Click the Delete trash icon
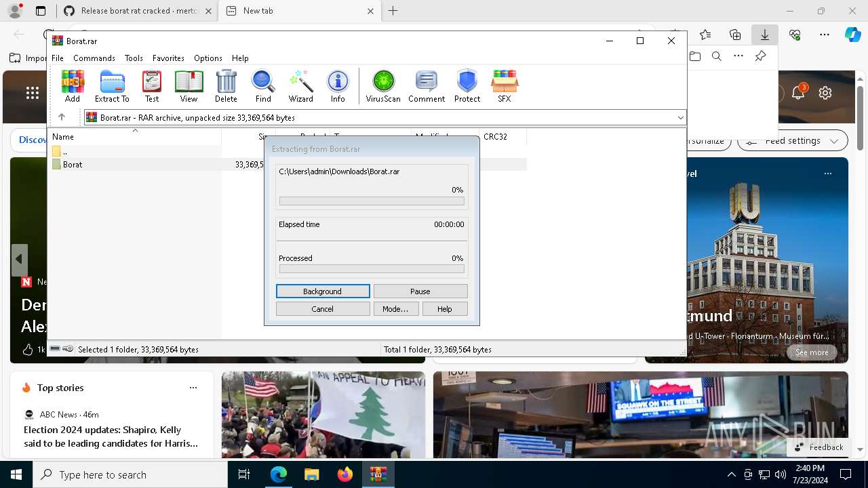This screenshot has height=488, width=868. (x=226, y=86)
